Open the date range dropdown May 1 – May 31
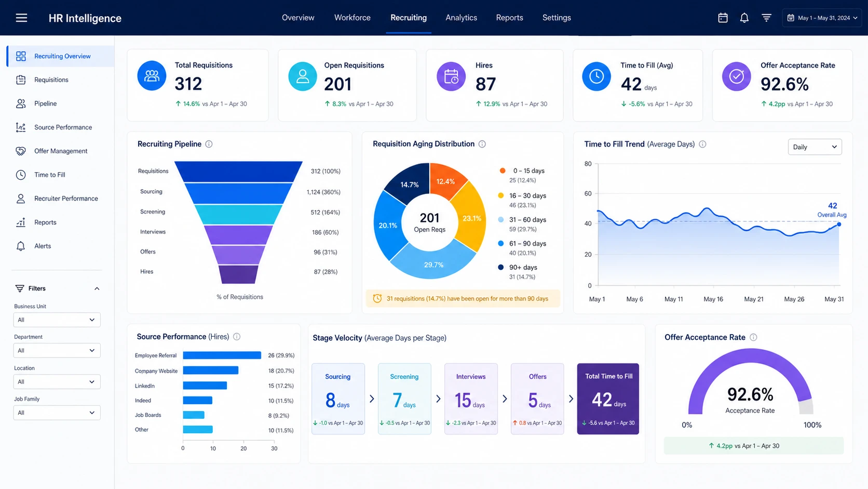 (x=822, y=18)
